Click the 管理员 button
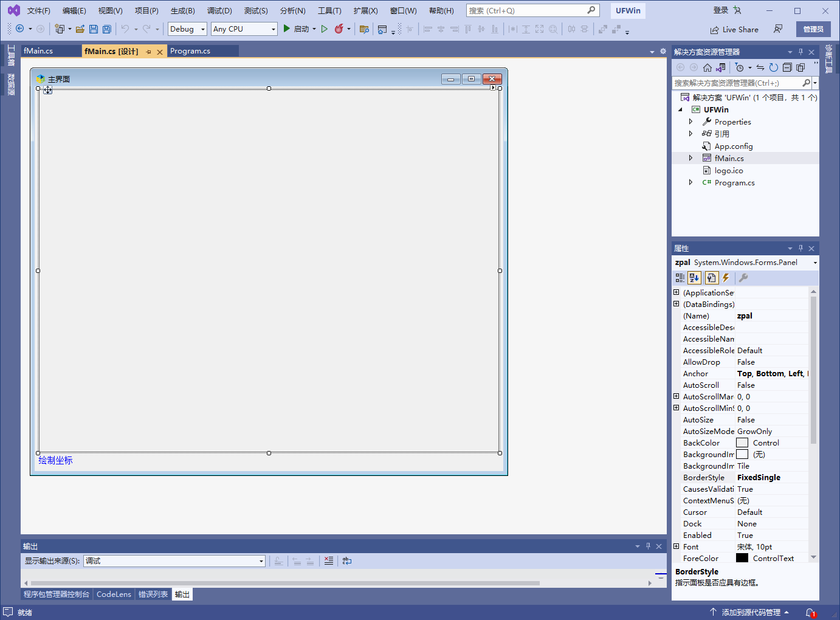840x620 pixels. pos(813,29)
